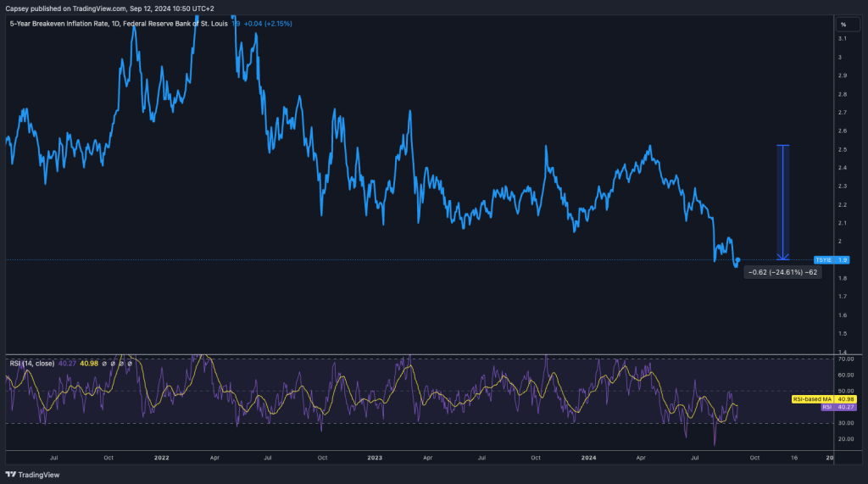Click the 2.5 level on price scale
Screen dimensions: 868x484
(x=842, y=149)
